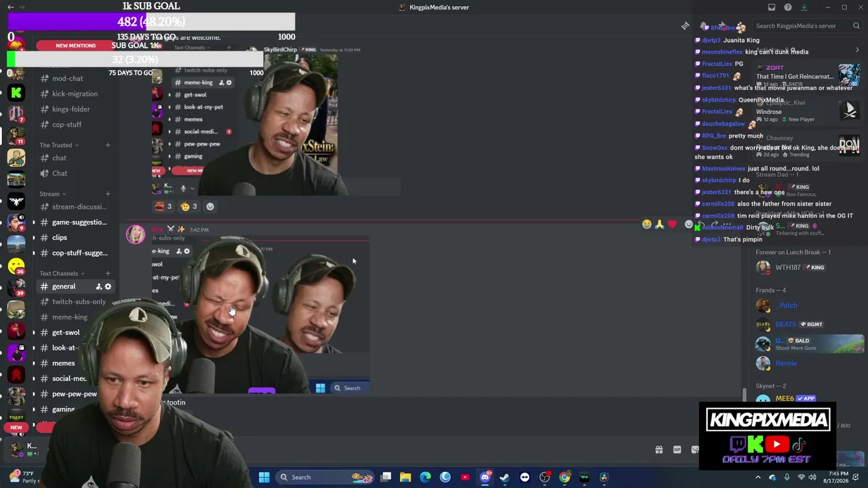Image resolution: width=868 pixels, height=488 pixels.
Task: Click the Windows Start button
Action: tap(264, 477)
